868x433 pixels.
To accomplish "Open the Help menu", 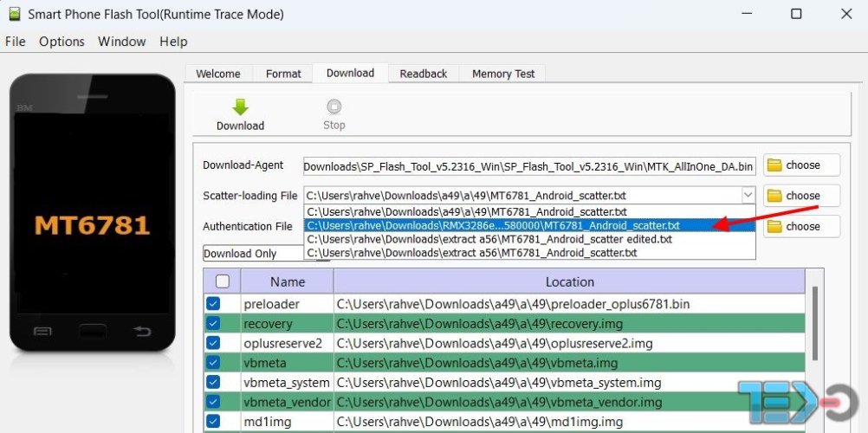I will pos(173,42).
